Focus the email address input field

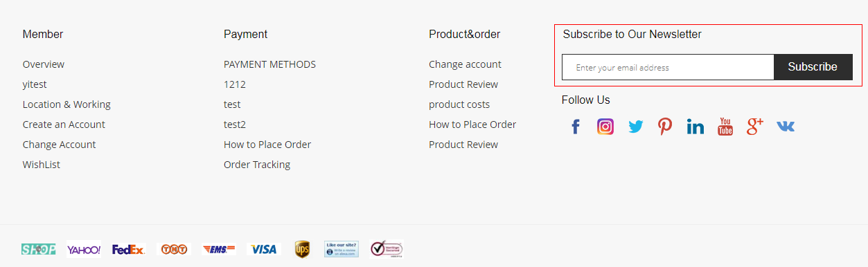[668, 67]
